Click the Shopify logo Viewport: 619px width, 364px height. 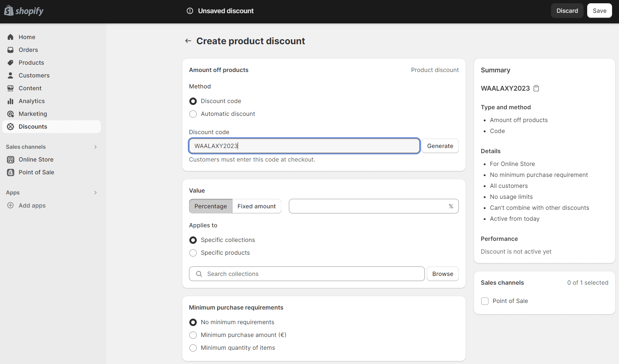tap(24, 11)
